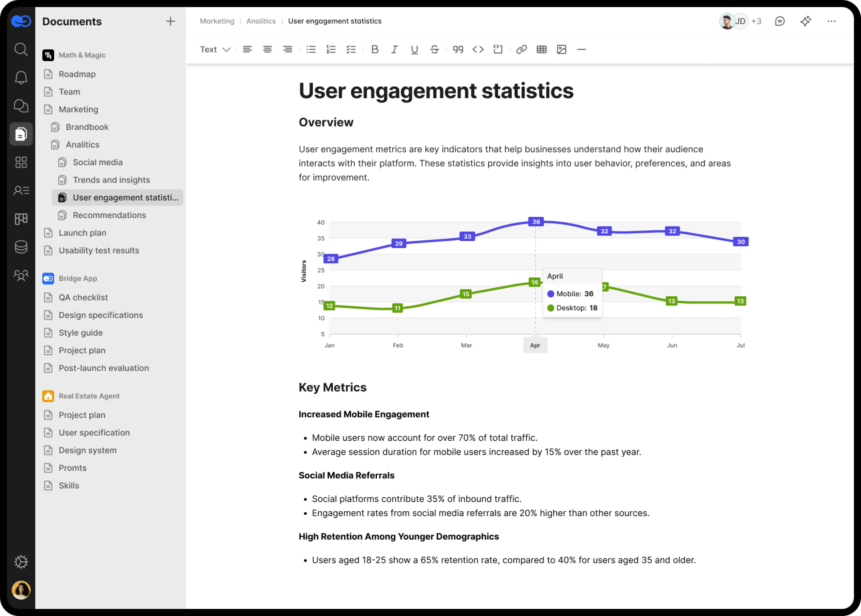Click the Marketing breadcrumb link
The height and width of the screenshot is (616, 861).
pos(217,21)
